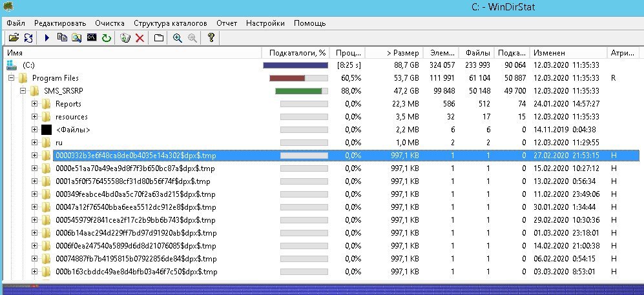The height and width of the screenshot is (295, 644).
Task: Click the Reports folder icon
Action: click(46, 104)
